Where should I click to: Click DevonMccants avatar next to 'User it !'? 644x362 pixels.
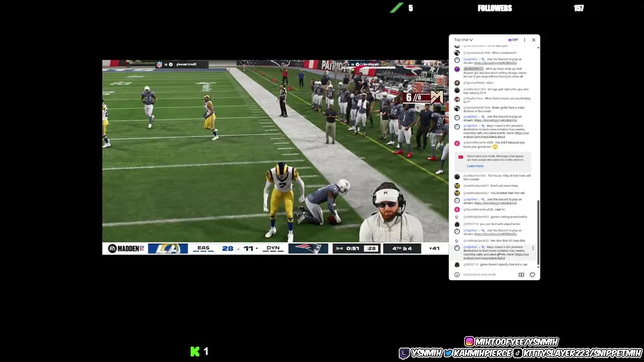tap(457, 210)
